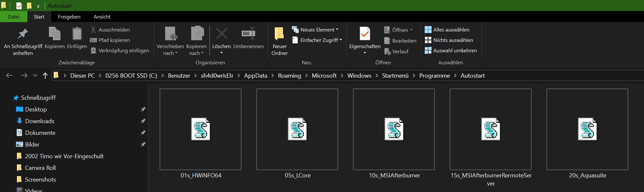Go back with the left arrow
The image size is (644, 192).
(9, 75)
